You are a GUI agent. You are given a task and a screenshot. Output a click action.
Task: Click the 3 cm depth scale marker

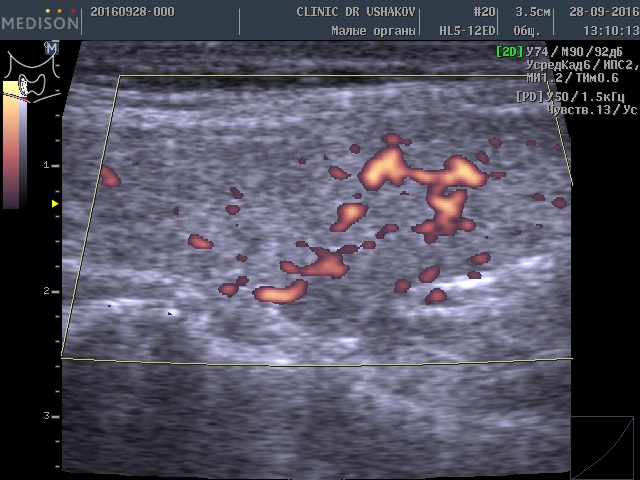45,414
